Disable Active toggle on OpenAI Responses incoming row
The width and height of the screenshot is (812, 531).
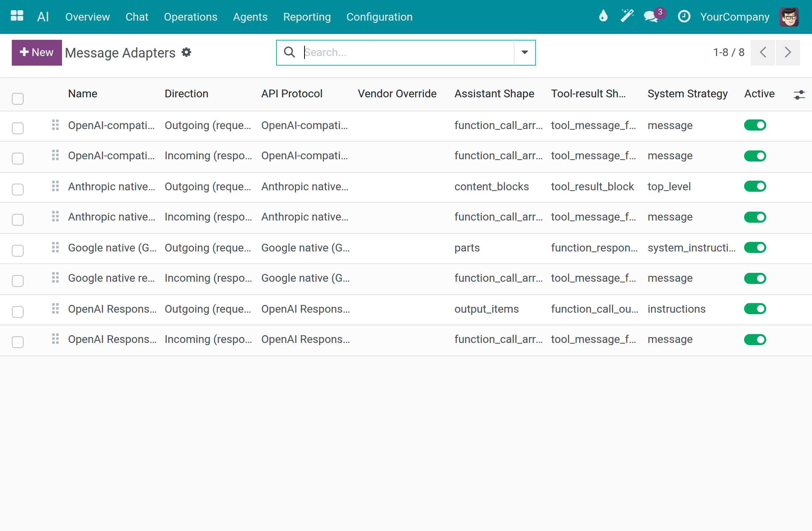[x=755, y=339]
